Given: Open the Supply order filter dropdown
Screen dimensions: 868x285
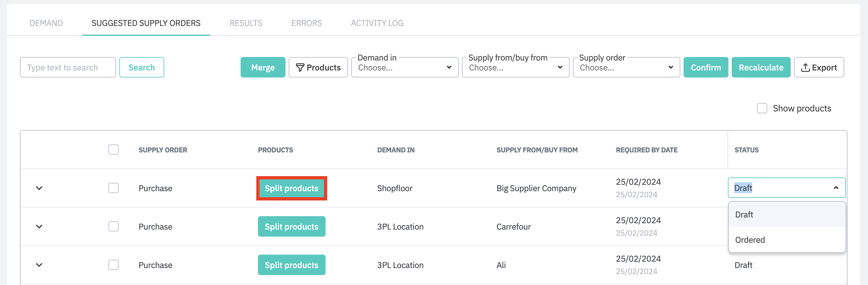Looking at the screenshot, I should click(x=626, y=68).
